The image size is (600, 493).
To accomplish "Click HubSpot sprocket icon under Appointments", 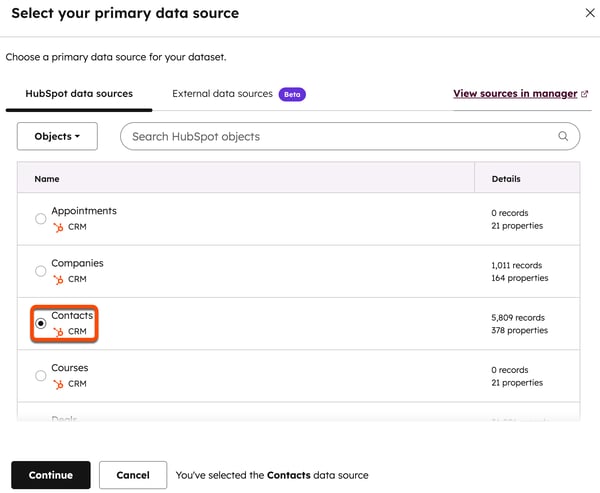I will pos(58,227).
